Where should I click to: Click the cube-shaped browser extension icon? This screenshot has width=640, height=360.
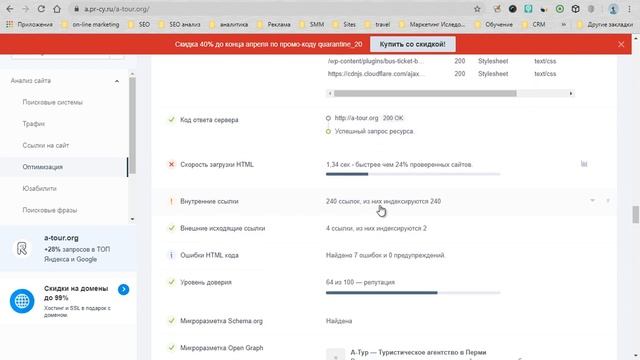576,9
